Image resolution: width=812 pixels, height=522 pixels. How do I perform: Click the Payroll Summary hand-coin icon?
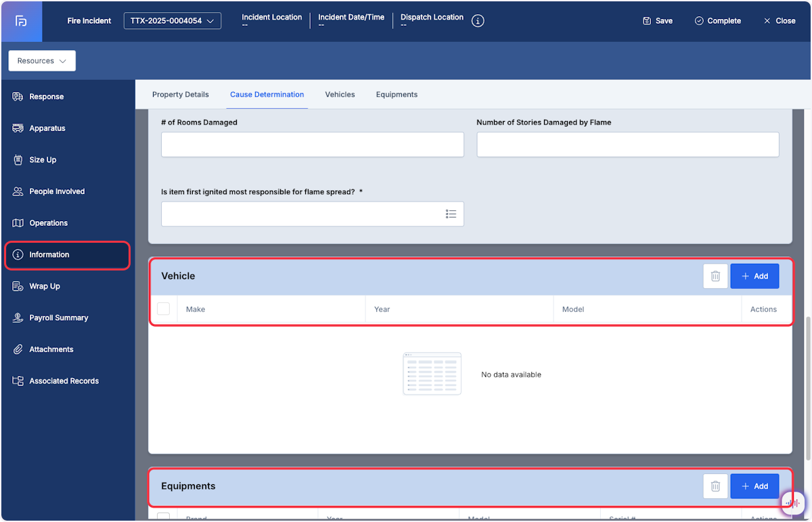pyautogui.click(x=18, y=318)
